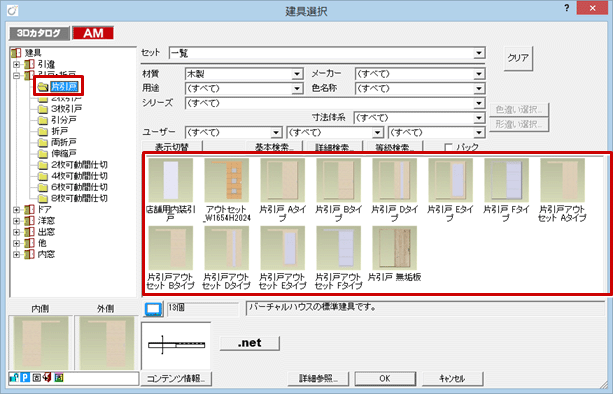Click the unlocked padlock icon below previews

coord(14,378)
